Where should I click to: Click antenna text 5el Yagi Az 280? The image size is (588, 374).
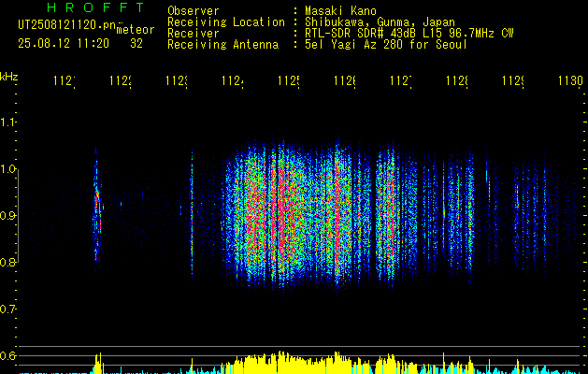coord(355,45)
